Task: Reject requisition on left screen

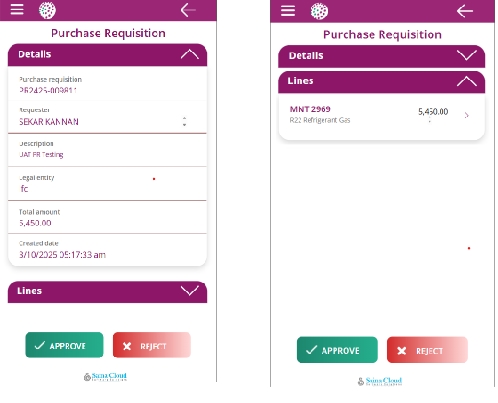Action: [152, 345]
